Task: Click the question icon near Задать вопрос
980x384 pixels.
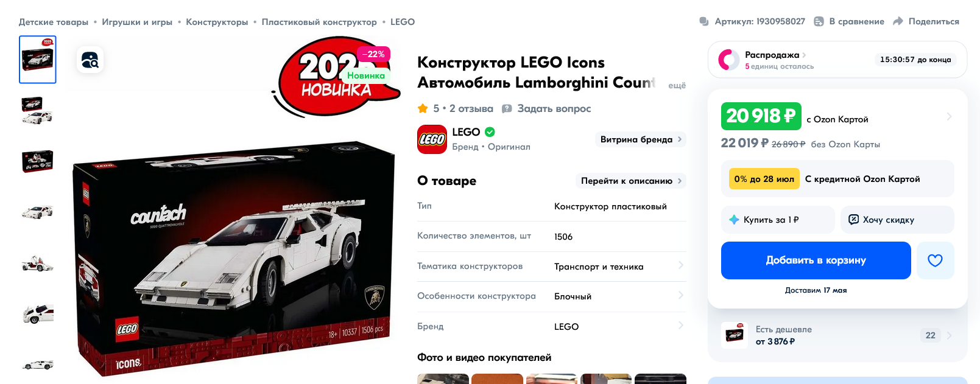Action: tap(507, 108)
